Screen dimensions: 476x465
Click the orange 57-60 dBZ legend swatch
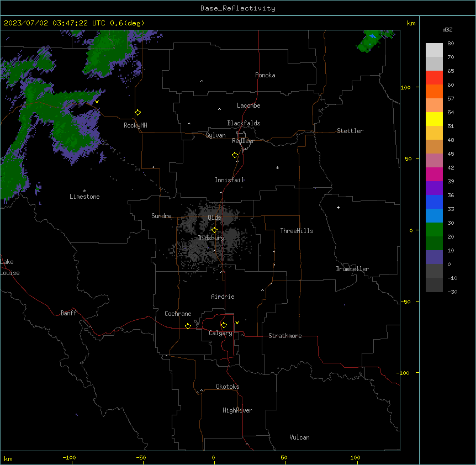pos(434,91)
